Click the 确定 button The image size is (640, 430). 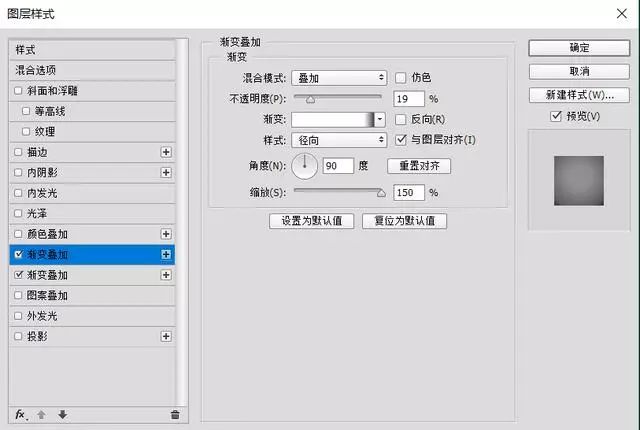(x=579, y=48)
